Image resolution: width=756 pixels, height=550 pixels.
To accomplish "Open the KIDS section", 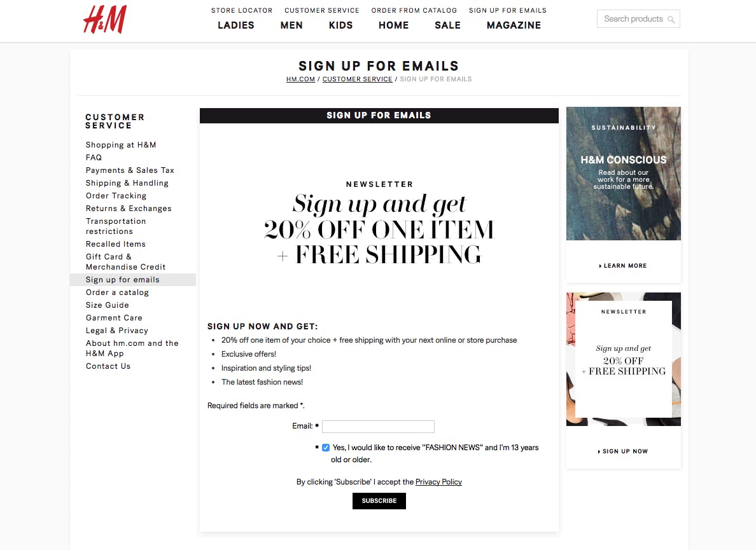I will pyautogui.click(x=340, y=25).
